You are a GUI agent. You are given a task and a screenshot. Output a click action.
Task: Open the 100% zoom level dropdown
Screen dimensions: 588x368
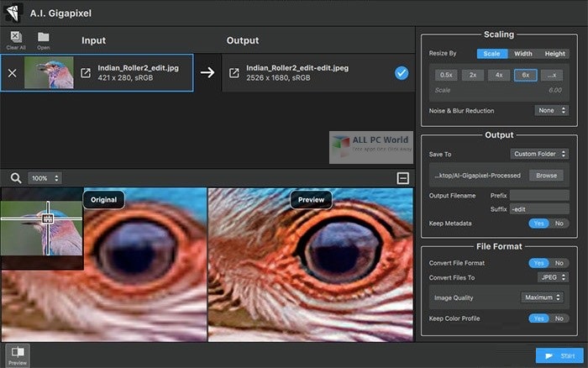(x=45, y=178)
